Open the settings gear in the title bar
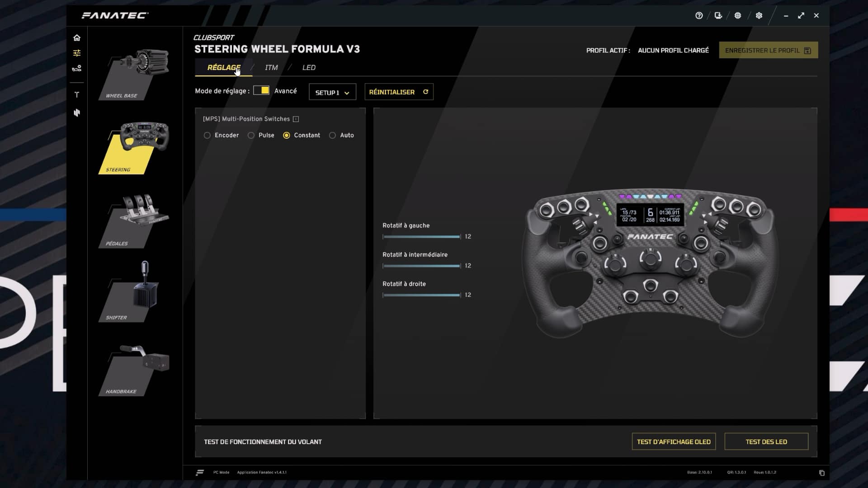Viewport: 868px width, 488px height. coord(759,15)
